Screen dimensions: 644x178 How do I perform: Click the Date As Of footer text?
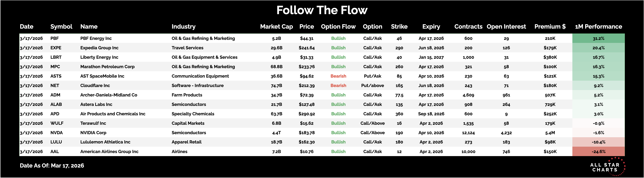pos(52,166)
